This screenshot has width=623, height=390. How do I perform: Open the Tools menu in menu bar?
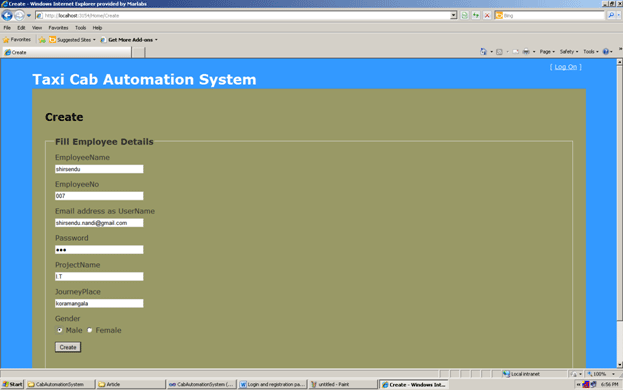click(81, 28)
